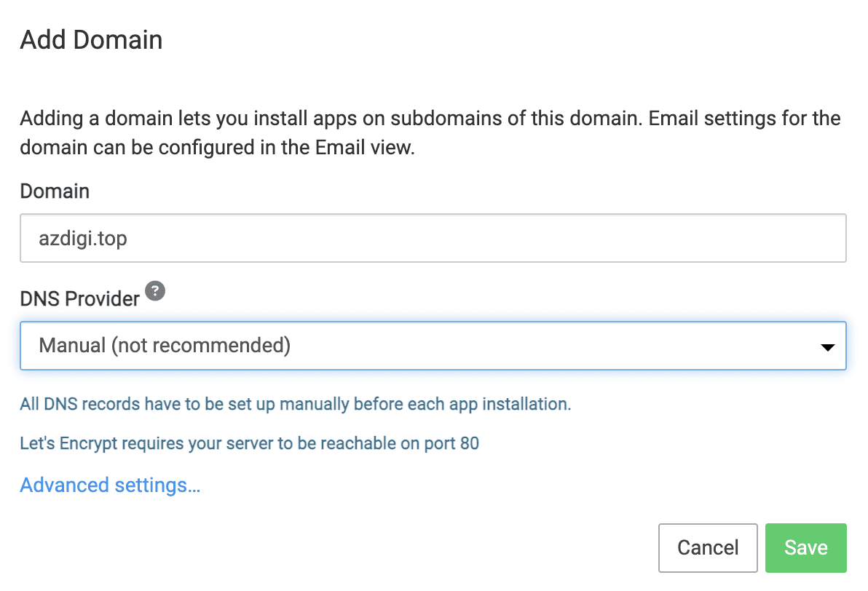Click the 'Domain' field label
Viewport: 868px width, 591px height.
pyautogui.click(x=55, y=191)
